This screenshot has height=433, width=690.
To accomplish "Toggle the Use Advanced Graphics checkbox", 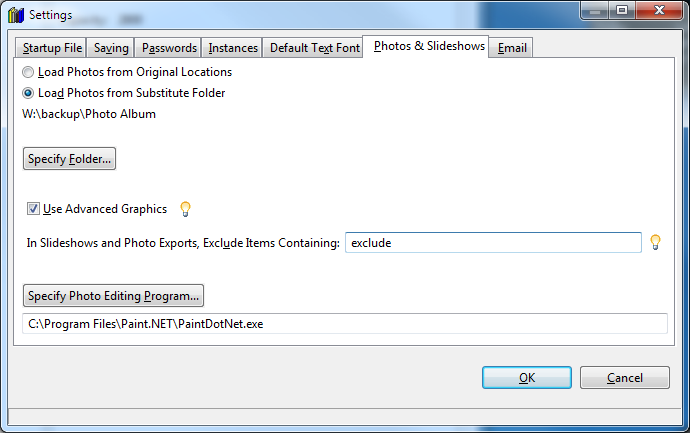I will pyautogui.click(x=33, y=209).
